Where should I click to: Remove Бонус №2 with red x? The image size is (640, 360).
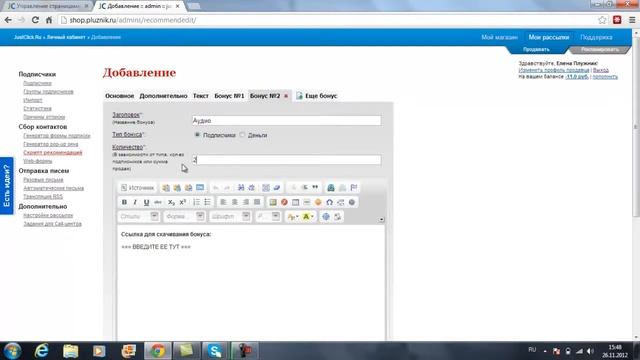(286, 96)
